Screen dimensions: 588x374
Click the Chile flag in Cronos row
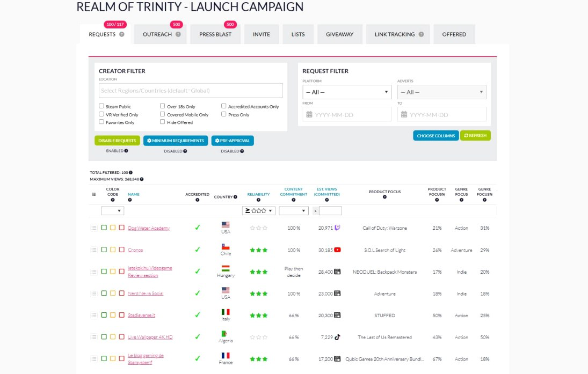(226, 247)
